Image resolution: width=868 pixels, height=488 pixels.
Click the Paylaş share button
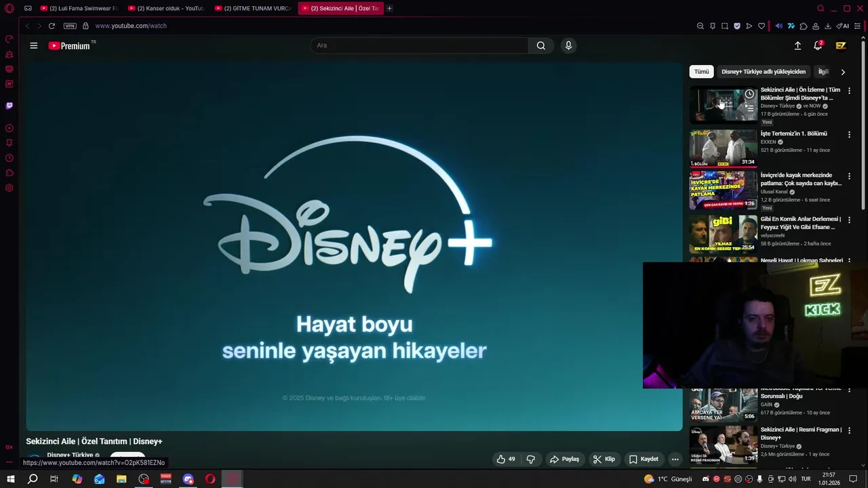tap(565, 459)
